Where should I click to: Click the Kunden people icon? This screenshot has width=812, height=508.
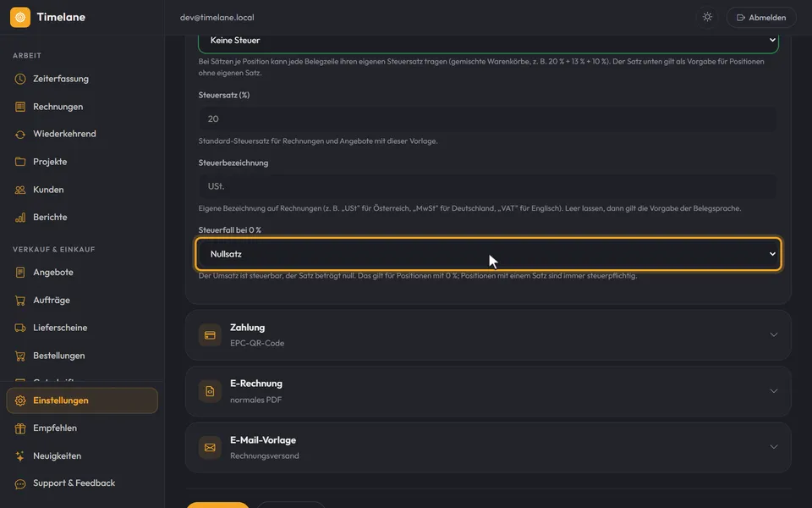20,190
